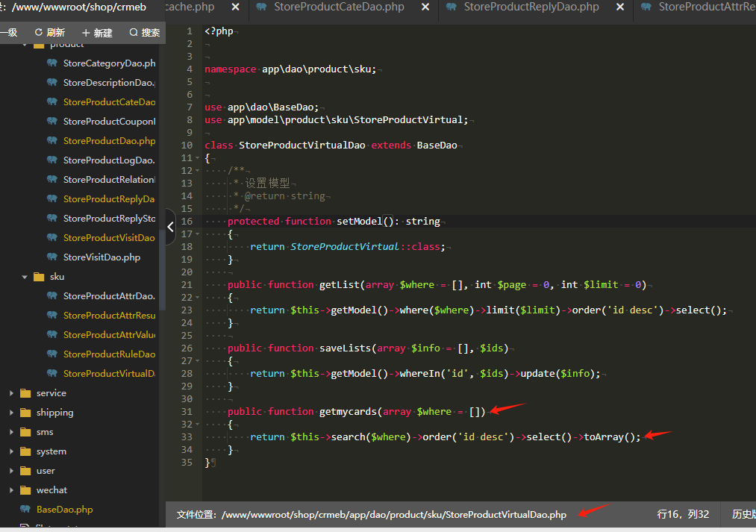
Task: Fold the getmycards function at line 32
Action: click(x=197, y=424)
